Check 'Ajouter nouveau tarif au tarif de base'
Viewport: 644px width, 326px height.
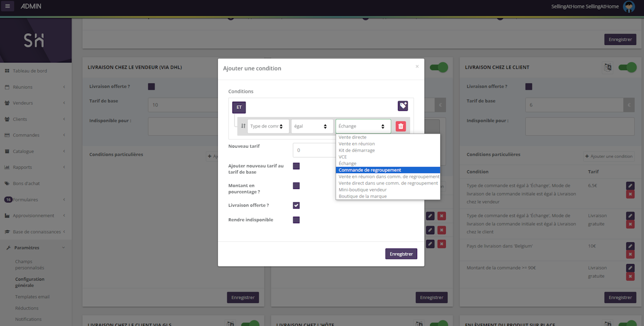pyautogui.click(x=296, y=166)
